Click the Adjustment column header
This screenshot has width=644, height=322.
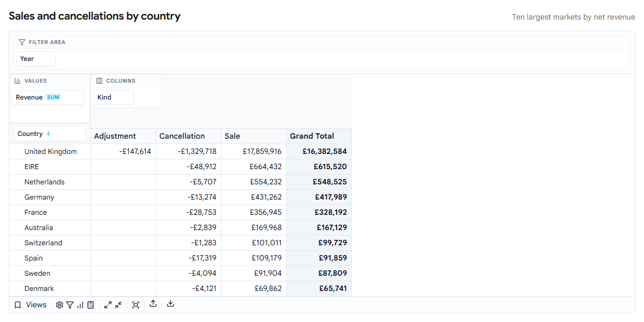tap(123, 136)
